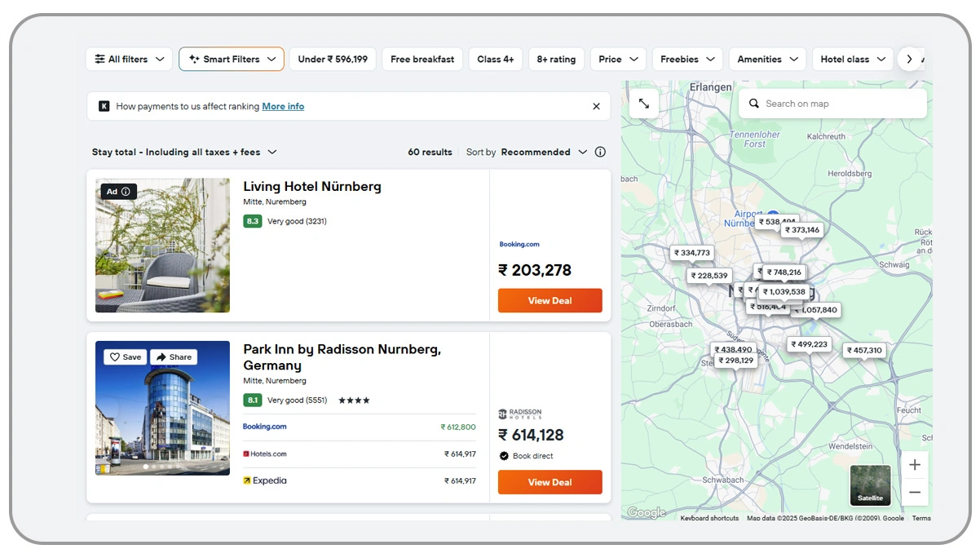Viewport: 980px width, 558px height.
Task: Zoom in on the map with the plus icon
Action: [915, 464]
